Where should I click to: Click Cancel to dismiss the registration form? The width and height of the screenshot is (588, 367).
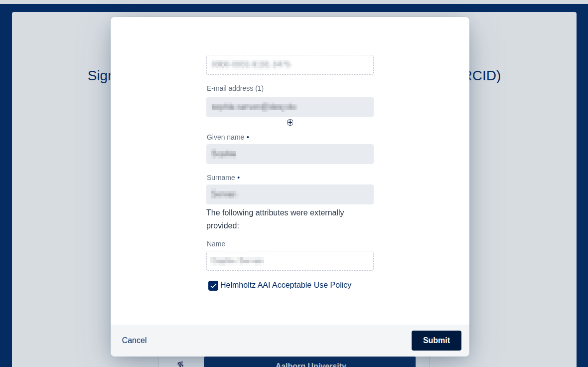tap(134, 341)
